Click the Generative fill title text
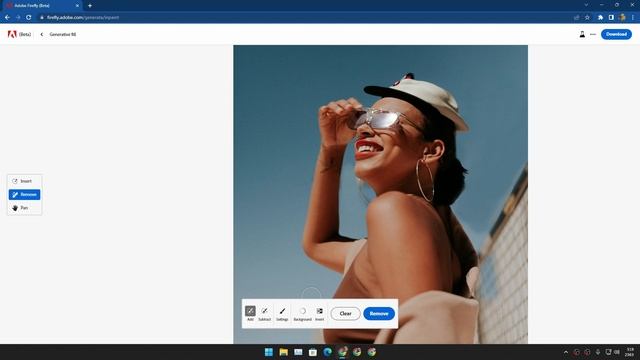640x360 pixels. point(63,34)
